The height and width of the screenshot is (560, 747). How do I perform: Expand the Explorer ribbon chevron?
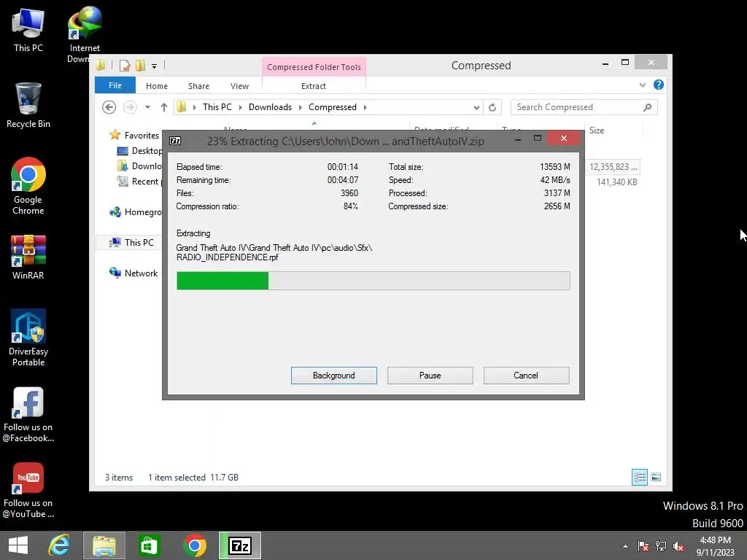point(642,85)
